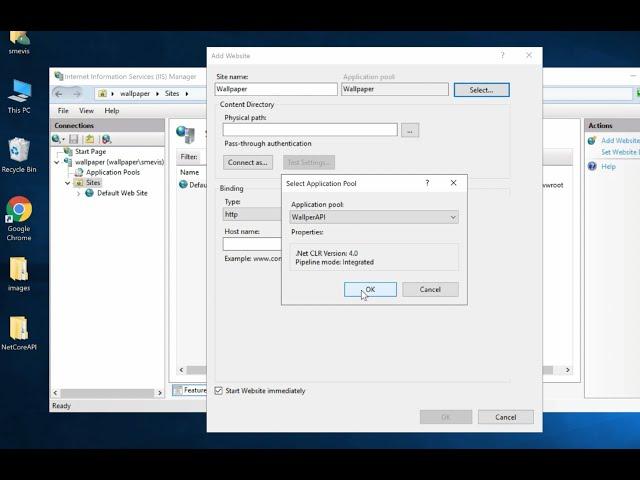Click the up-folder icon in Connections toolbar
This screenshot has width=640, height=480.
coord(89,139)
